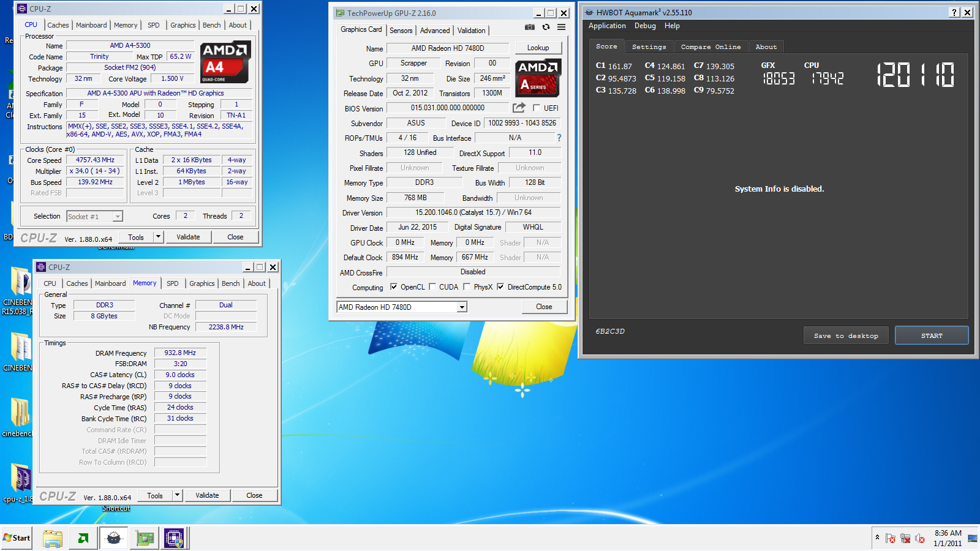This screenshot has height=551, width=980.
Task: Click Close button in GPU-Z
Action: (x=544, y=307)
